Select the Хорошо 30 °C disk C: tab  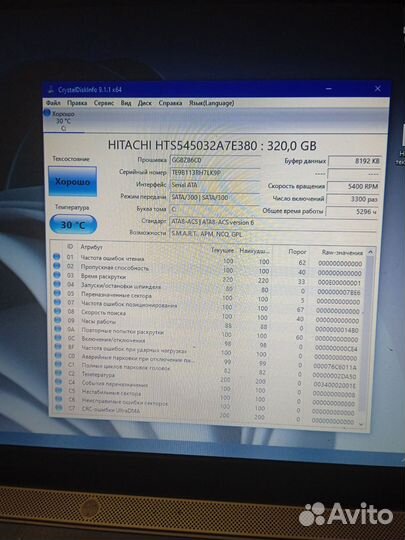coord(64,121)
